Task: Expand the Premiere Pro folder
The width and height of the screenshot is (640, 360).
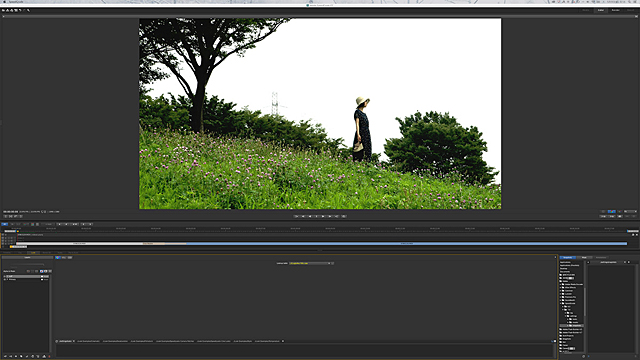Action: point(560,297)
